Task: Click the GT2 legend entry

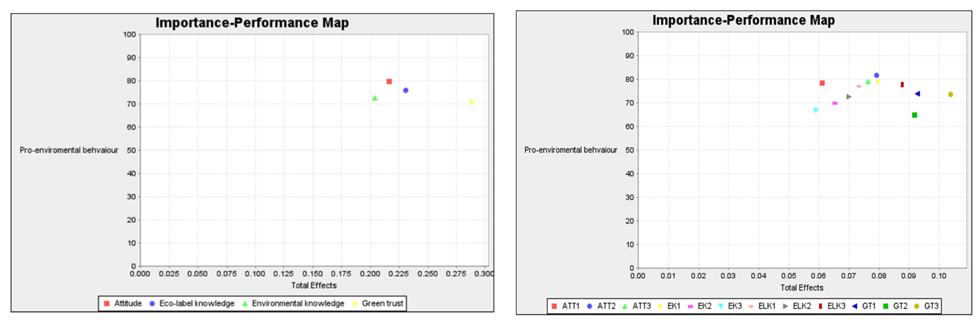Action: click(x=900, y=306)
